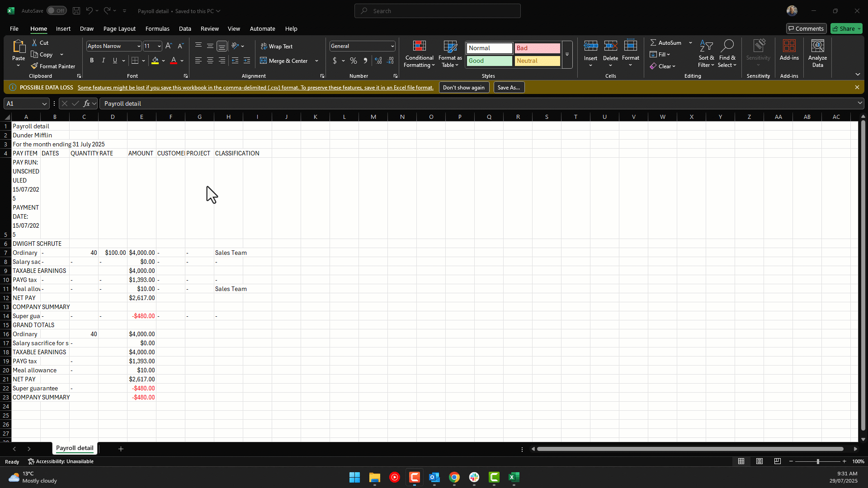
Task: Adjust the zoom slider handle
Action: pos(817,461)
